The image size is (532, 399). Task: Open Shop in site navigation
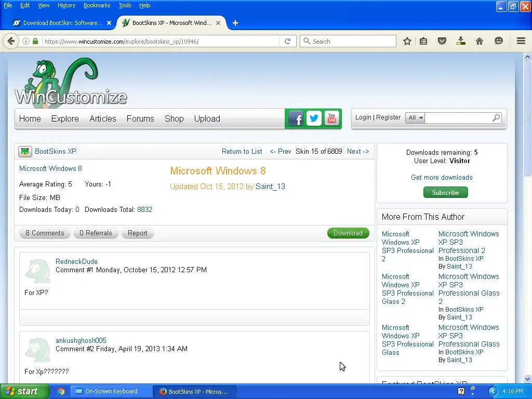pos(174,119)
